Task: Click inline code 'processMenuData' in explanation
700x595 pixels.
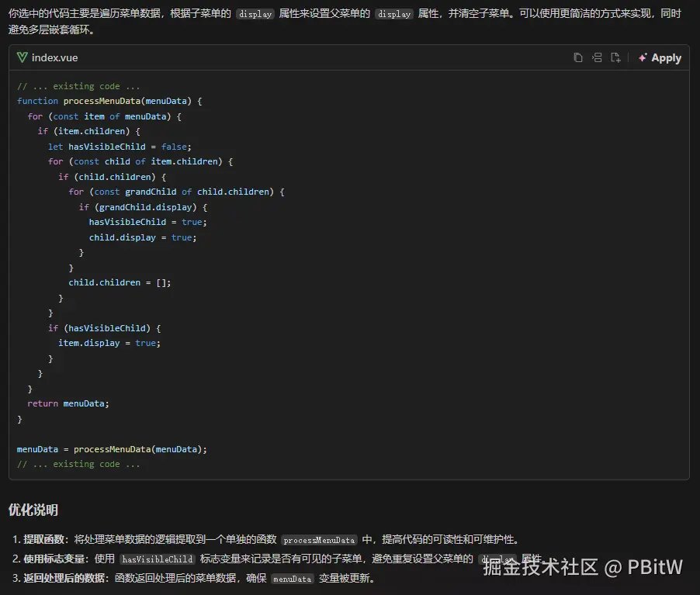Action: tap(319, 540)
